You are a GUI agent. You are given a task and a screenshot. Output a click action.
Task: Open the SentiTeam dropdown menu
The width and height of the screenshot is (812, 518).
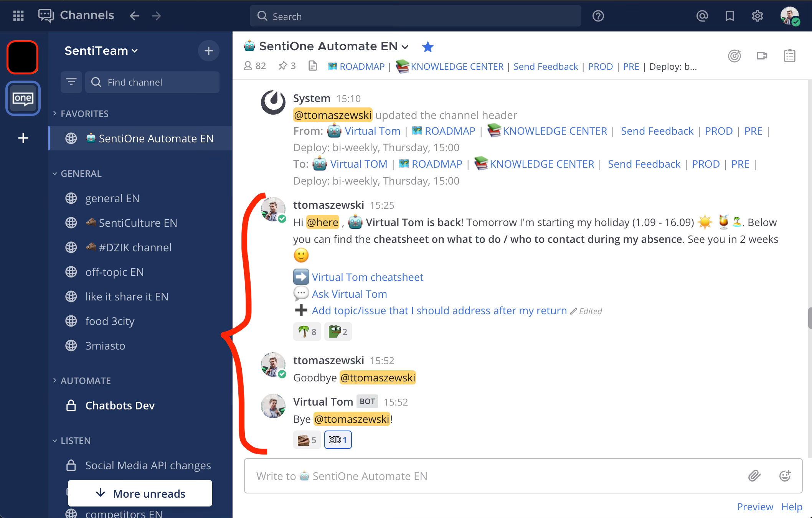click(101, 51)
